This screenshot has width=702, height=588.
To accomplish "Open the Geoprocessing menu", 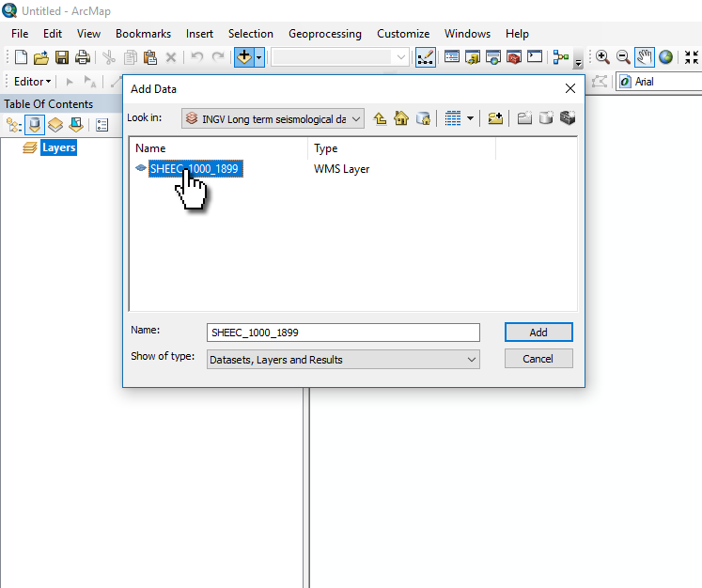I will tap(325, 34).
